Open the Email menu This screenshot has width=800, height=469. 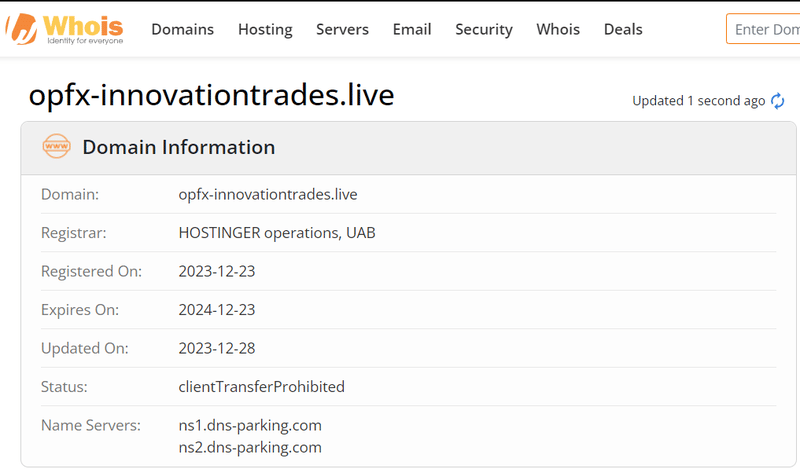point(412,29)
